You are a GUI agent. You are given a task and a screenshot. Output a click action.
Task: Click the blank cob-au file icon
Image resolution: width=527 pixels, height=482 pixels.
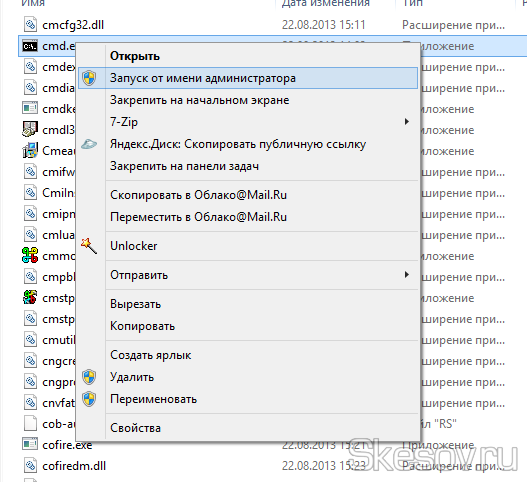(30, 424)
